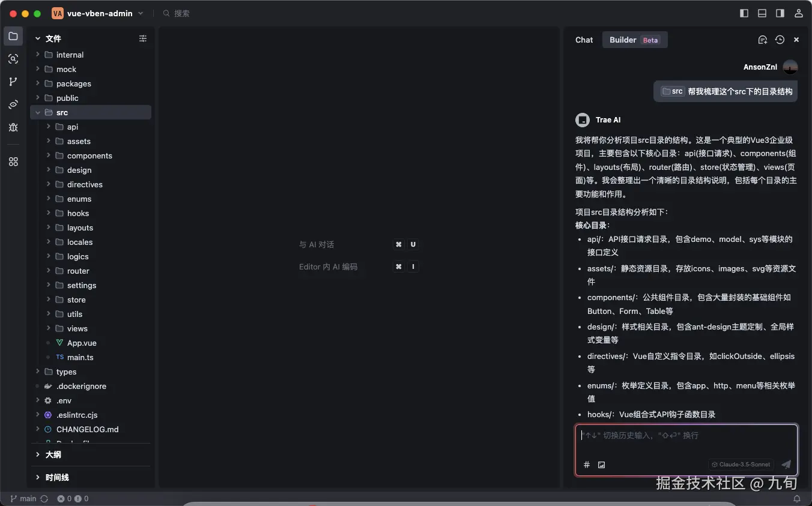Click the image attach icon in chat input
The height and width of the screenshot is (506, 812).
601,465
